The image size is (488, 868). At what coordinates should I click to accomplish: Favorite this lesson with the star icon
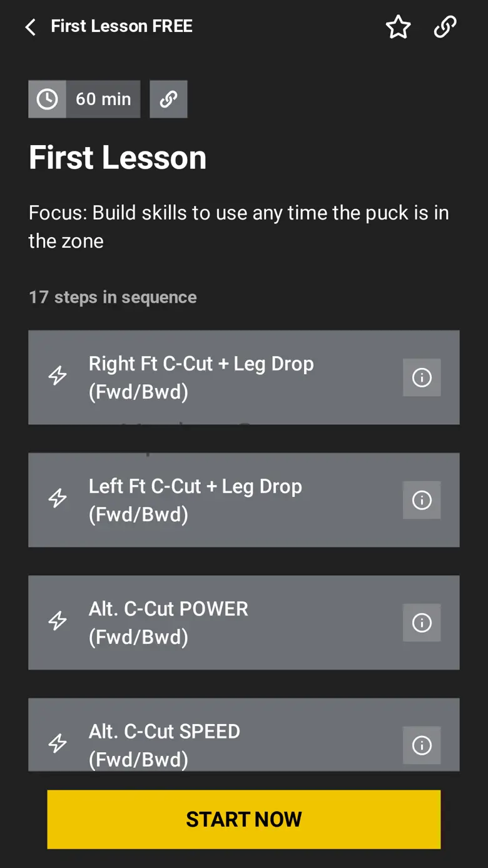pos(398,27)
